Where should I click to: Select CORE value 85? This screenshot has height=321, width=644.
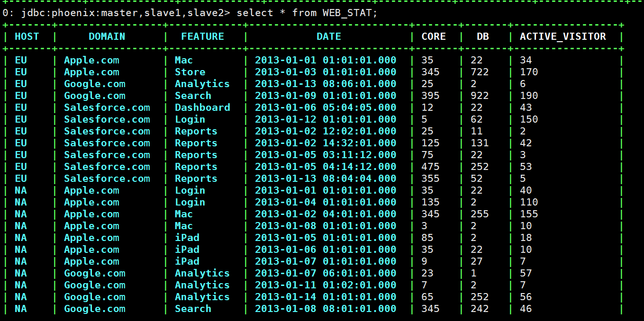(x=427, y=238)
